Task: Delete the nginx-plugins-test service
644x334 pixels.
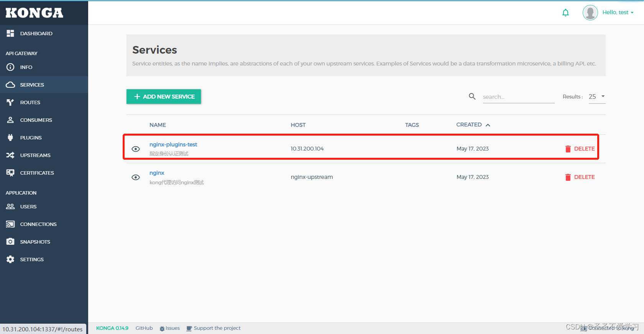Action: tap(580, 149)
